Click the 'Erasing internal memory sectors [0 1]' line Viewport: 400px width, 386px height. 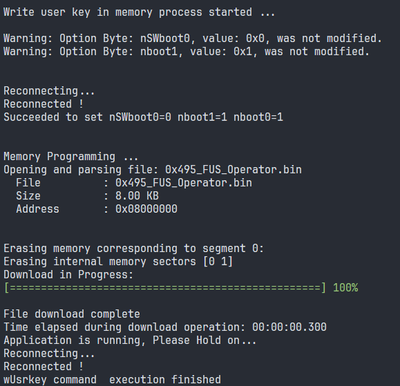point(118,261)
